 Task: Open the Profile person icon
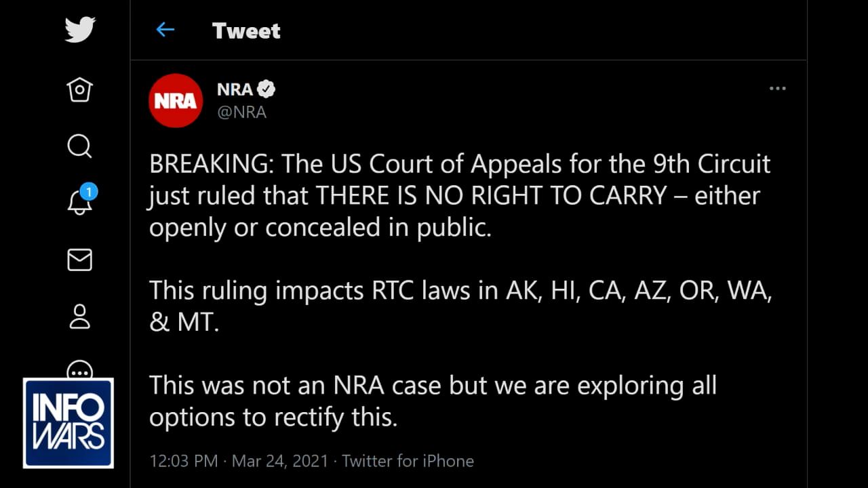(80, 317)
